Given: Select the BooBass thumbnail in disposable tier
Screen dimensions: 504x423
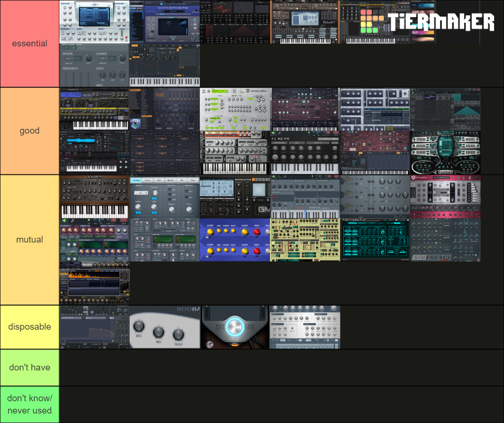Looking at the screenshot, I should [x=164, y=327].
